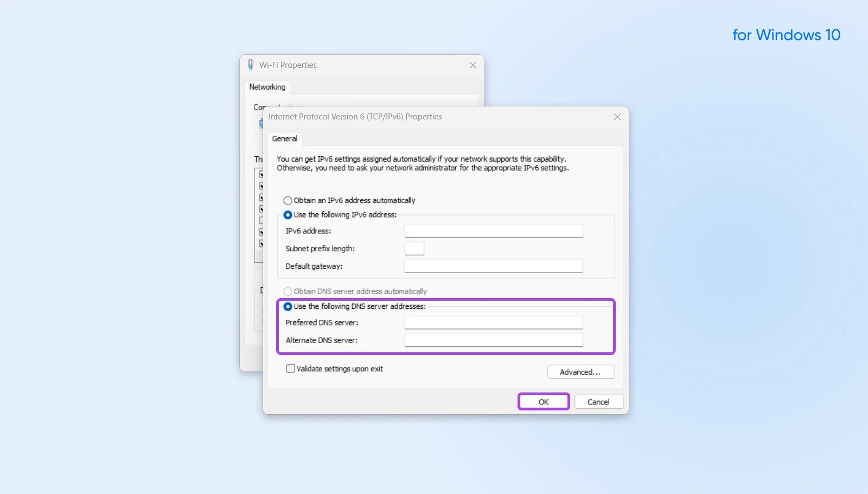Image resolution: width=868 pixels, height=494 pixels.
Task: Cancel the IPv6 properties dialog
Action: [599, 402]
